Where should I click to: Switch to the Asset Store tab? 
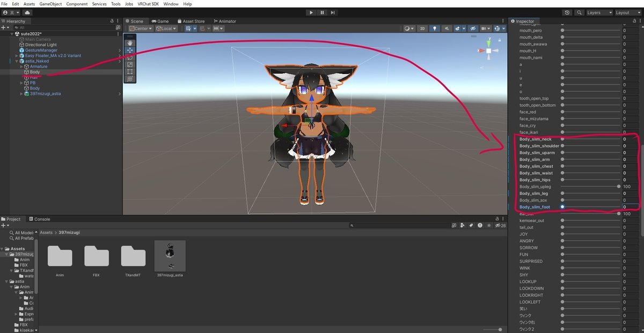point(192,21)
